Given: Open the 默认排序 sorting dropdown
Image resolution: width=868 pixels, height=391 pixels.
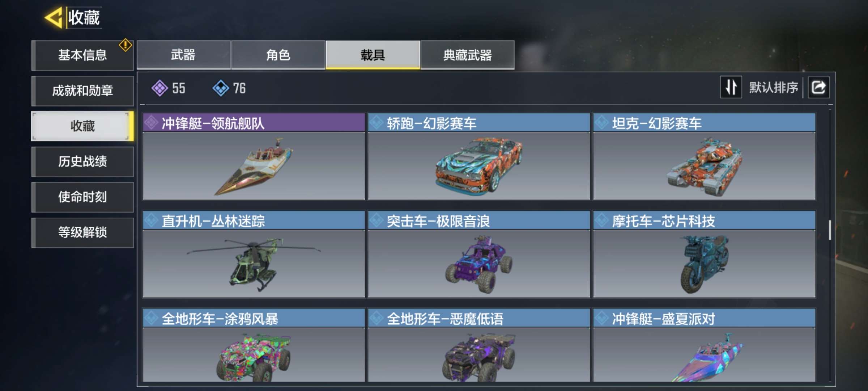Looking at the screenshot, I should pos(773,88).
